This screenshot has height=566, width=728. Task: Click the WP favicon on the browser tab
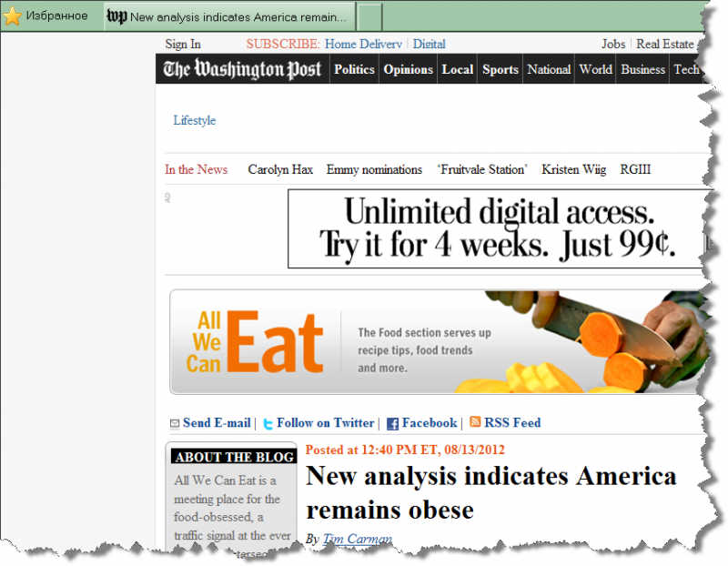point(116,16)
